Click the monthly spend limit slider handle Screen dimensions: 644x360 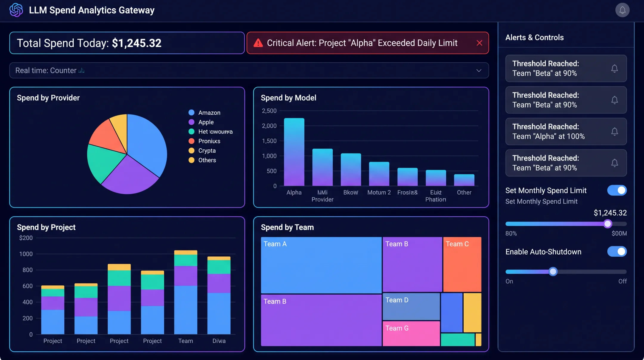(x=608, y=224)
